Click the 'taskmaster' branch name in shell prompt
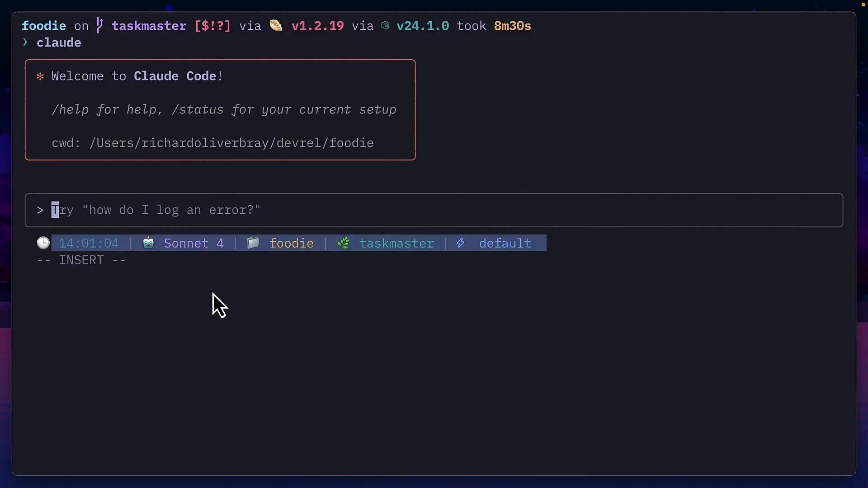868x488 pixels. tap(149, 26)
